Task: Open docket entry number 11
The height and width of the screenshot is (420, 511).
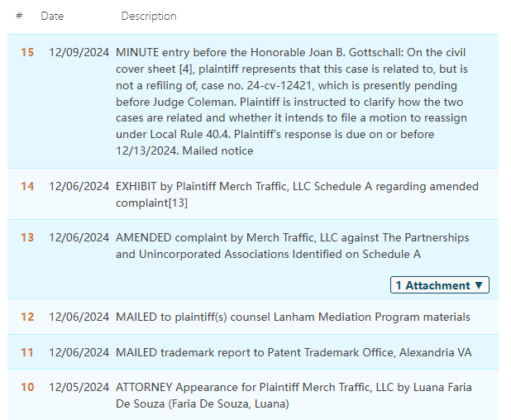Action: pyautogui.click(x=27, y=352)
